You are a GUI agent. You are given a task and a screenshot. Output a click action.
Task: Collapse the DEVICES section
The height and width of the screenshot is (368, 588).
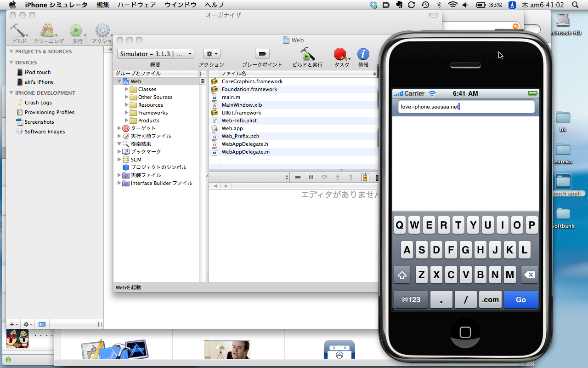pyautogui.click(x=11, y=63)
